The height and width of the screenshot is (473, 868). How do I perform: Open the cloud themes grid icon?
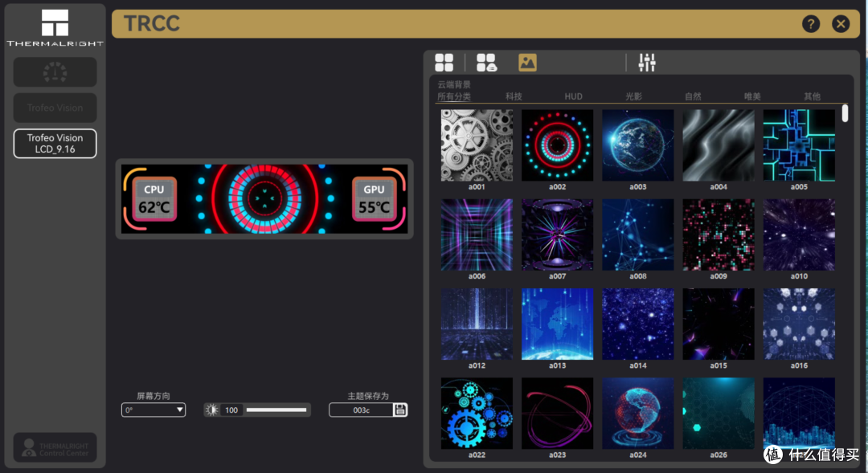[x=486, y=63]
